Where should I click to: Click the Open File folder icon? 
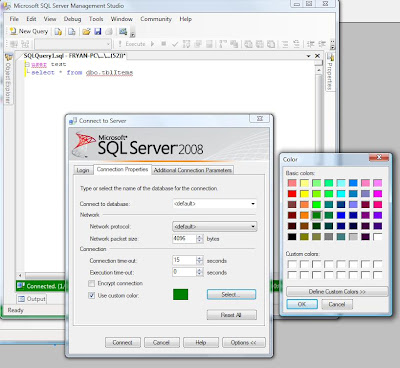coord(86,32)
